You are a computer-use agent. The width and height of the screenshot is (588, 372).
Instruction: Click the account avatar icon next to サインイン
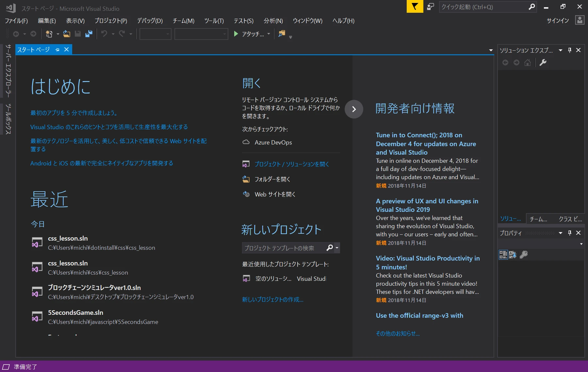(x=580, y=20)
